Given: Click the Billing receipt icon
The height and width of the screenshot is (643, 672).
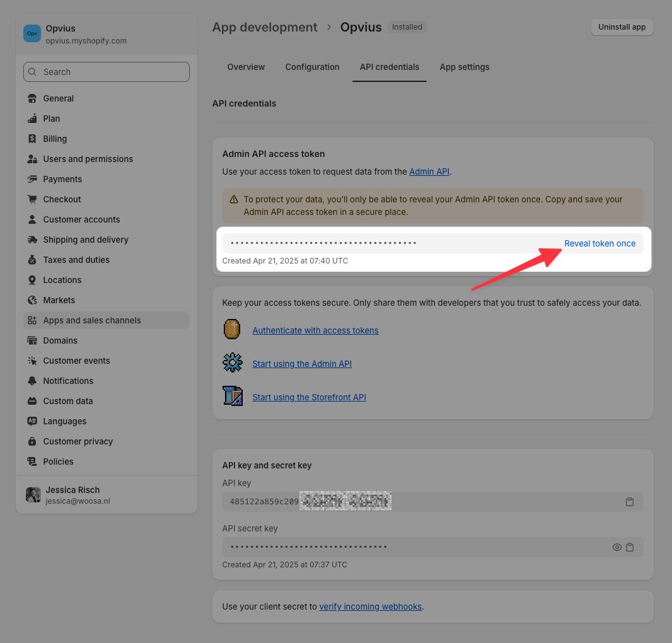Looking at the screenshot, I should point(32,139).
